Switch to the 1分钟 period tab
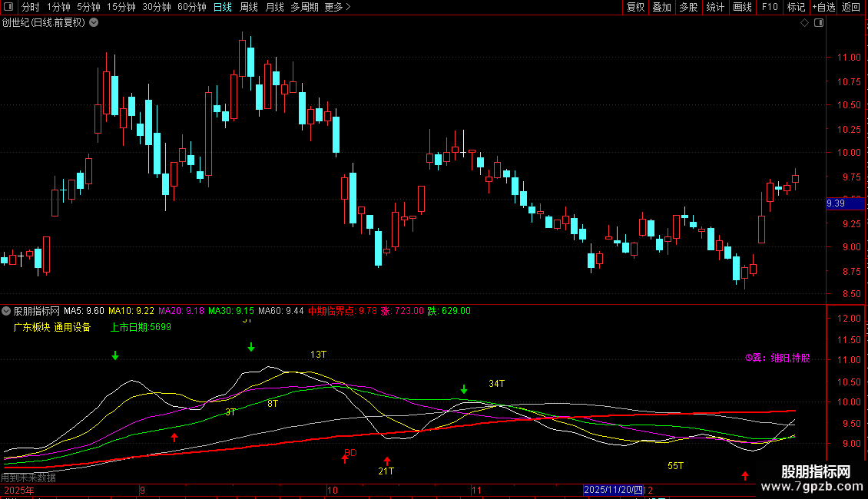The image size is (868, 499). (58, 7)
